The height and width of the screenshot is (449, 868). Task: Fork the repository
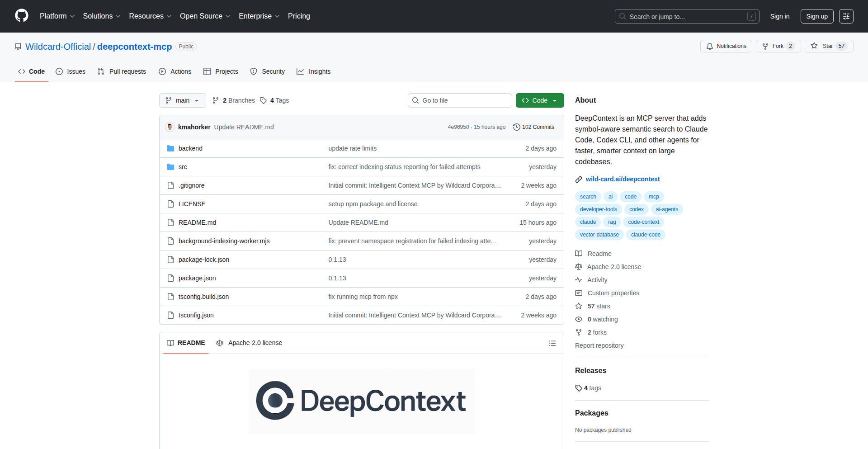pos(778,46)
